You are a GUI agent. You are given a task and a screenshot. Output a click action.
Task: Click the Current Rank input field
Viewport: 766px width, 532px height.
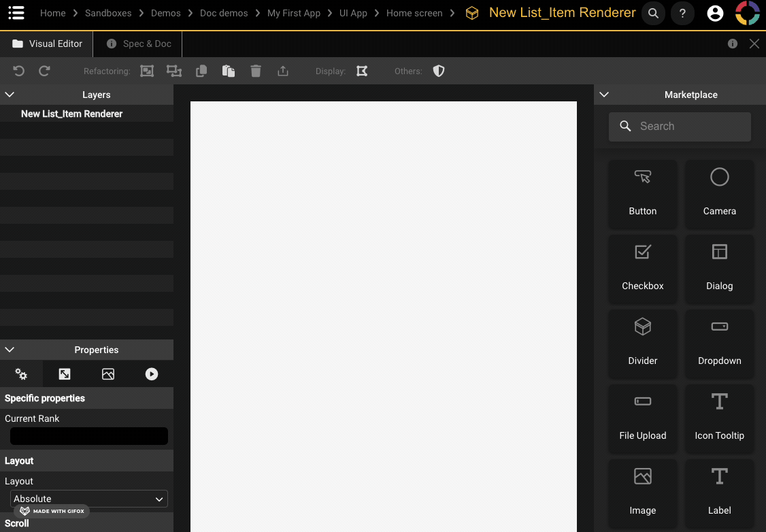[x=89, y=436]
